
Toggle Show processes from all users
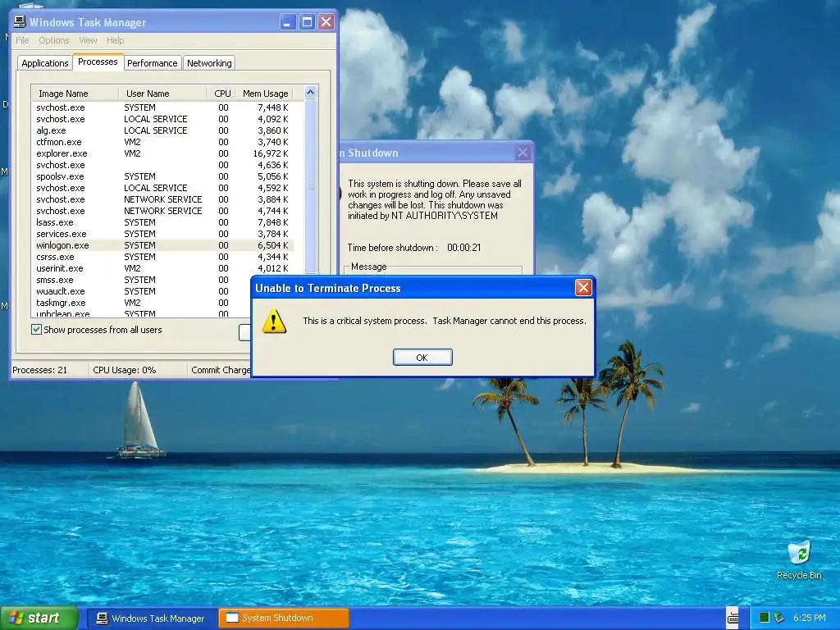tap(36, 330)
